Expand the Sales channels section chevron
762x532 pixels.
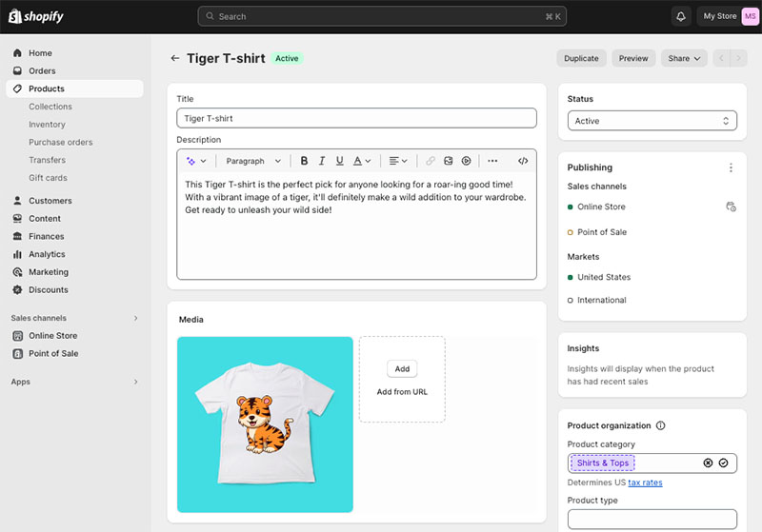pyautogui.click(x=135, y=319)
